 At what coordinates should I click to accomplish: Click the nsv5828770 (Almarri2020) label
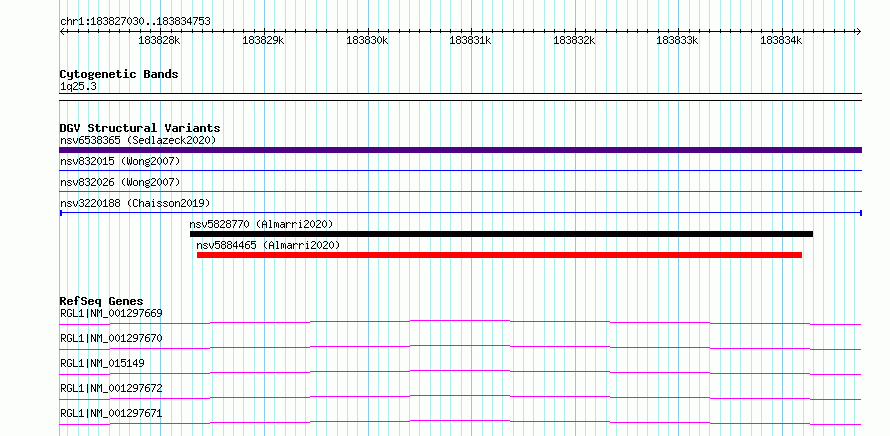point(261,224)
